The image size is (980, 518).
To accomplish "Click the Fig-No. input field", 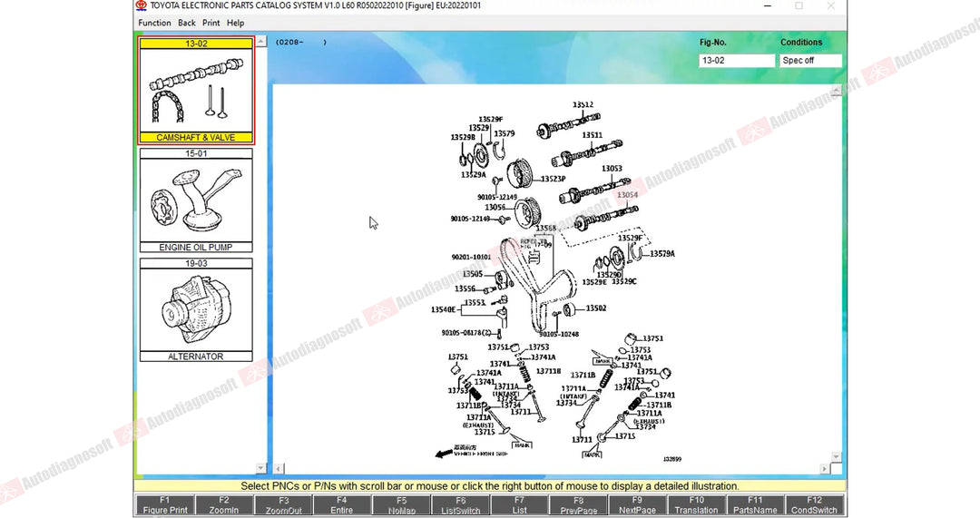I will 737,61.
